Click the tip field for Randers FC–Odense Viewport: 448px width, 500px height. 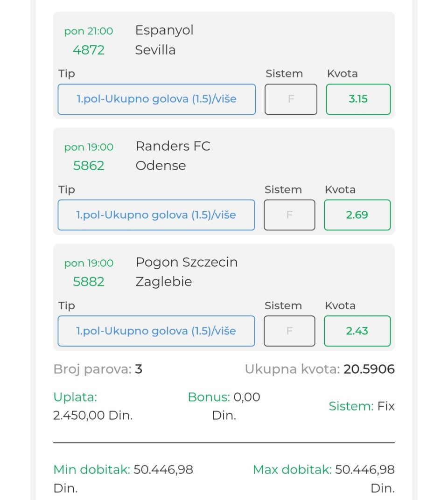[156, 215]
